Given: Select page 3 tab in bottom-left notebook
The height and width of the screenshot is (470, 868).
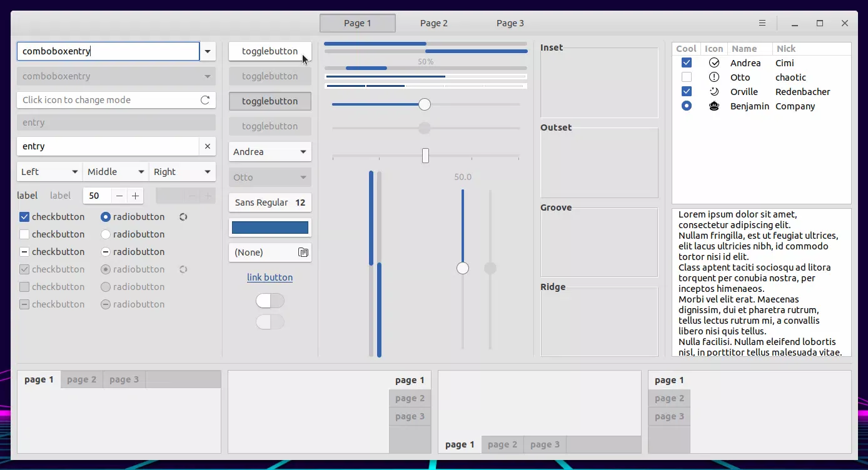Looking at the screenshot, I should click(x=124, y=379).
